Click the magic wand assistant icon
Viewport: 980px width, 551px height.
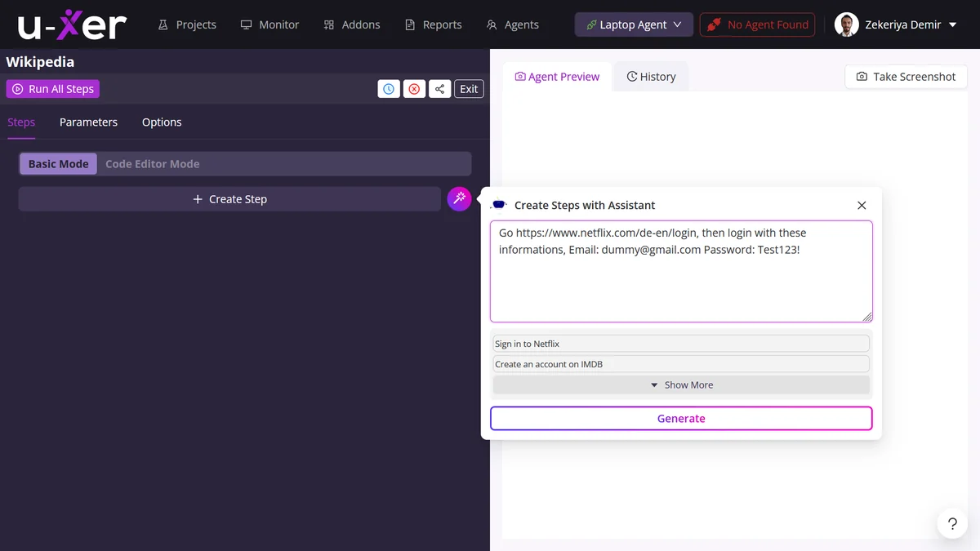click(459, 198)
